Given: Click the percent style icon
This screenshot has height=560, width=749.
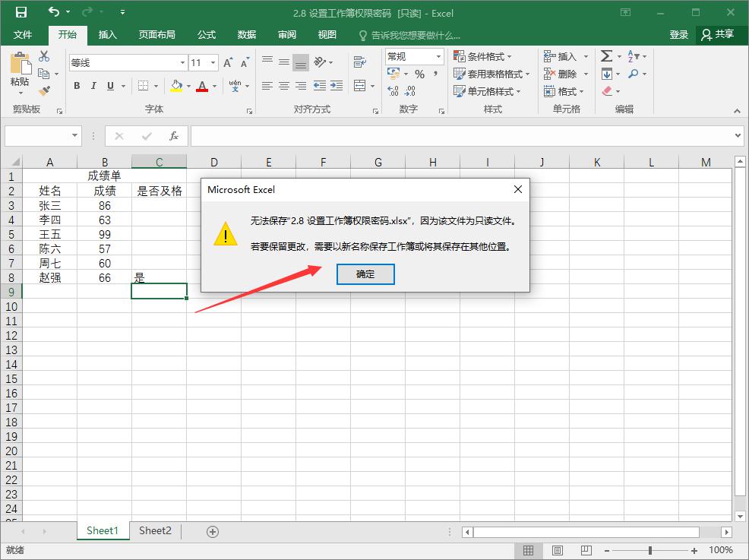Looking at the screenshot, I should (x=419, y=74).
